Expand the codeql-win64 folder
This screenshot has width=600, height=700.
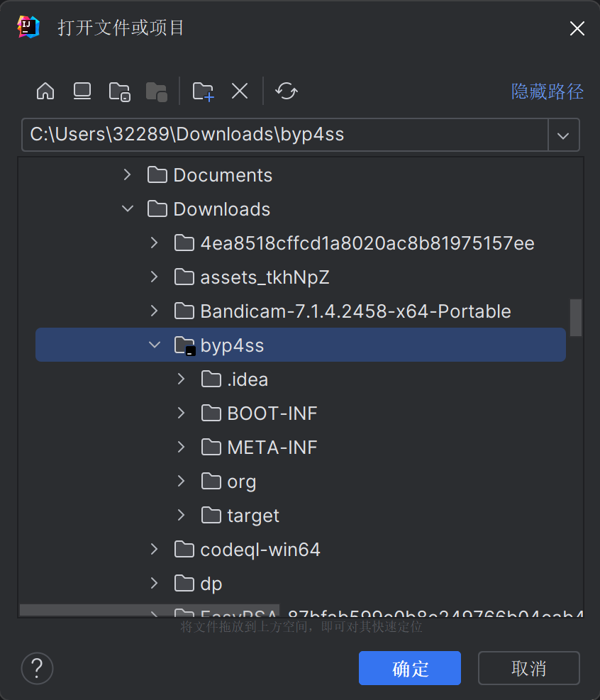click(155, 549)
